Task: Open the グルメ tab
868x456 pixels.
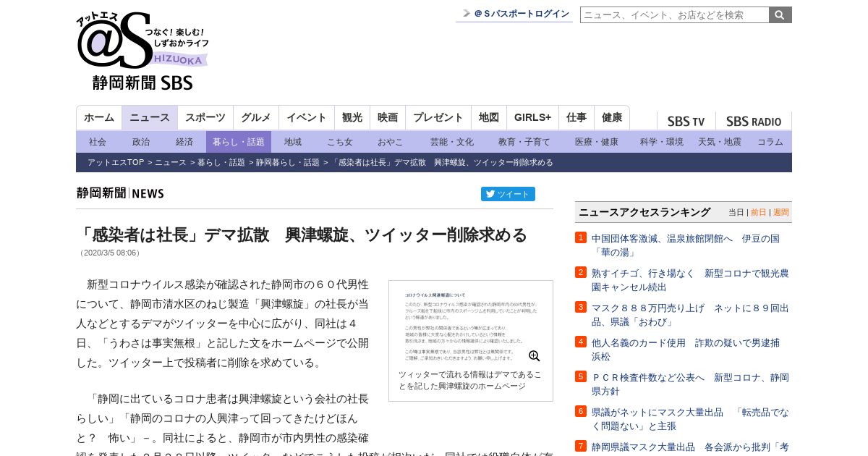Action: (256, 118)
